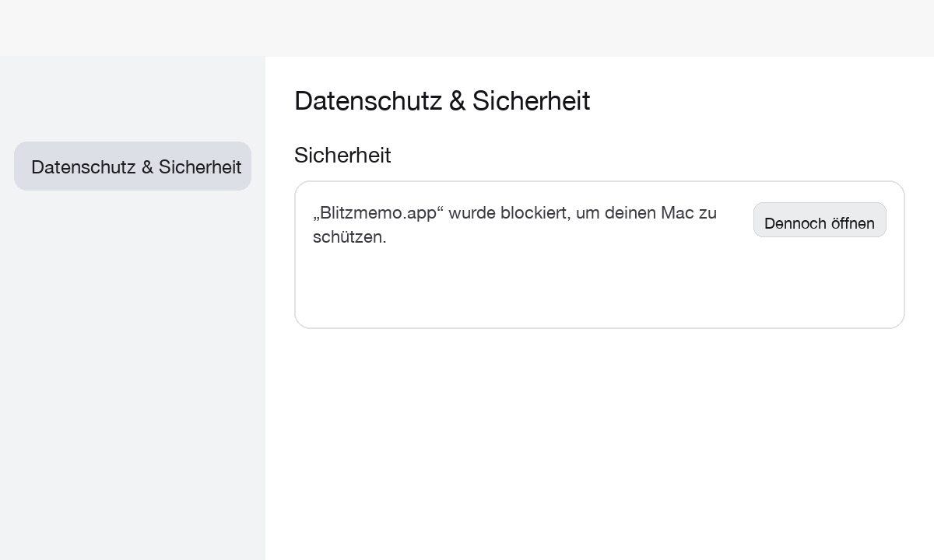Select the blocked app warning text
Image resolution: width=934 pixels, height=560 pixels.
[x=514, y=225]
